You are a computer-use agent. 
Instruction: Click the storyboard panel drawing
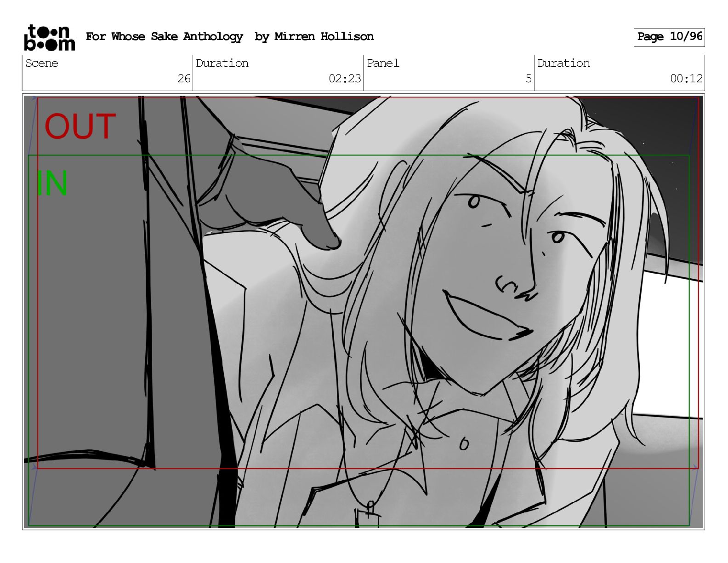tap(364, 311)
